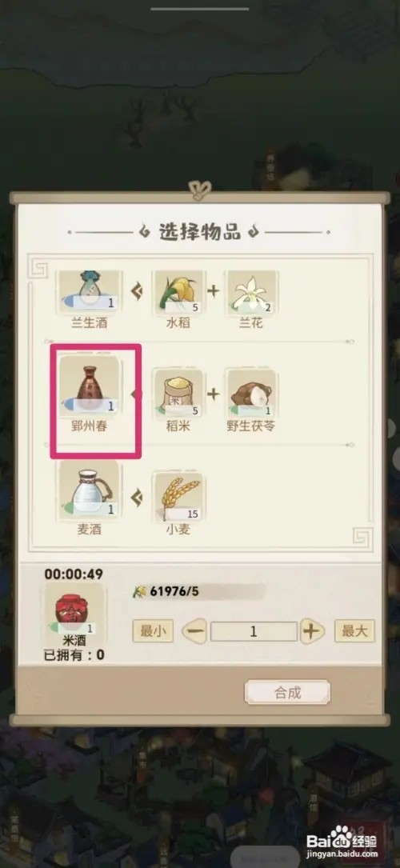This screenshot has height=868, width=400.
Task: Tap the rice resource counter 61976/5
Action: (x=166, y=592)
